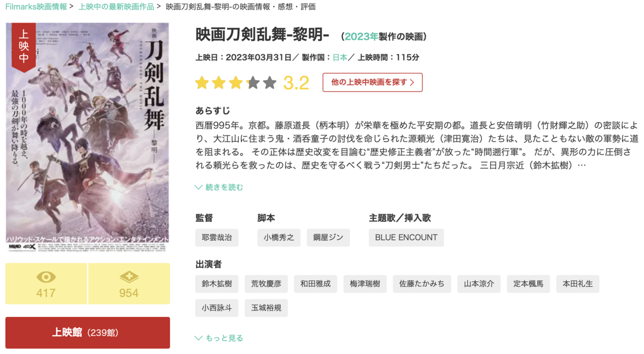Go to Filmarks映画情報 breadcrumb
The width and height of the screenshot is (644, 354).
[36, 6]
